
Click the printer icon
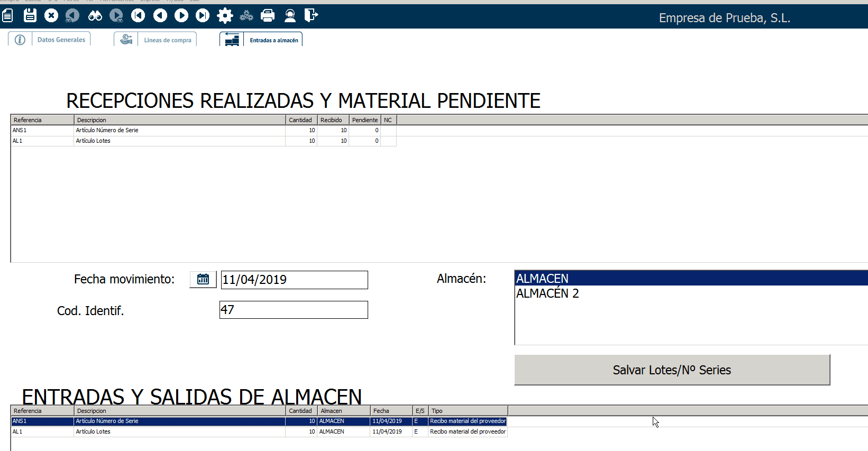point(268,15)
